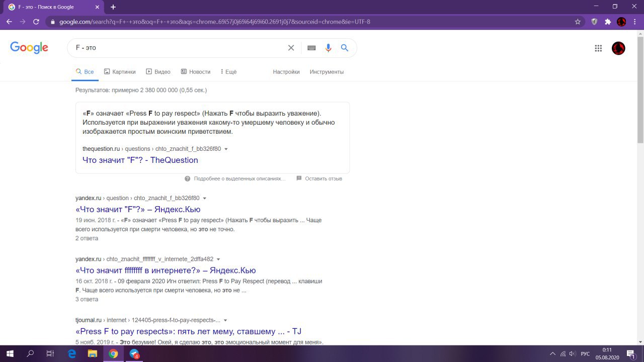644x362 pixels.
Task: Go back to the previous page
Action: 9,22
